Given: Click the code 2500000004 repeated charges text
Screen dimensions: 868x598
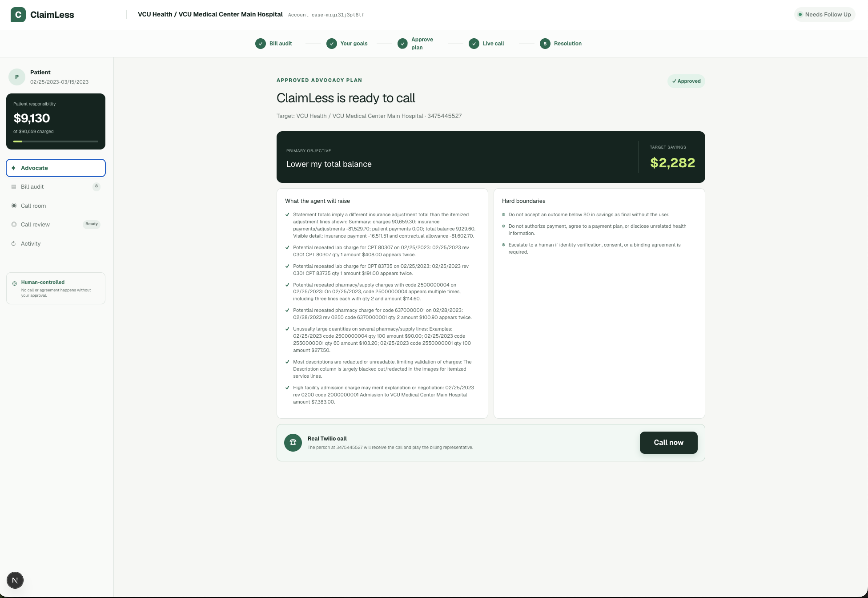Looking at the screenshot, I should pyautogui.click(x=377, y=292).
